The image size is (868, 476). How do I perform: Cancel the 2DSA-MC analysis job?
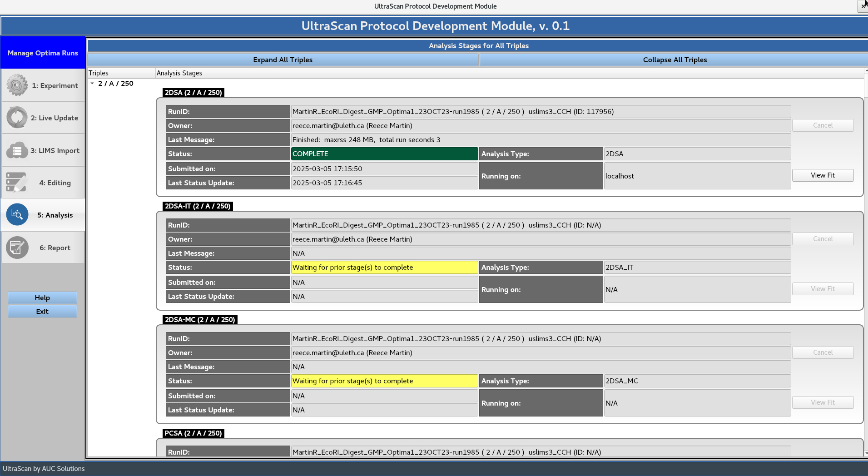(x=822, y=352)
